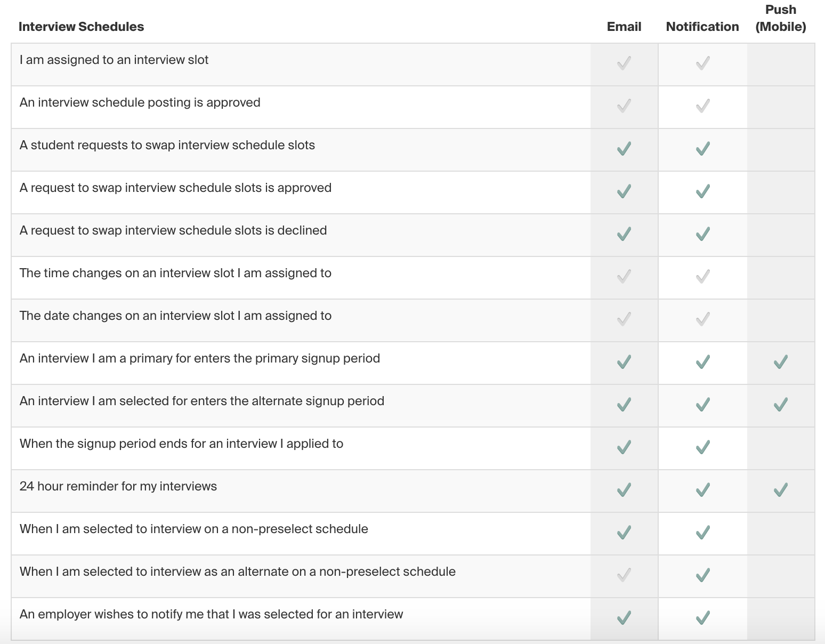
Task: Click the 'Email' column header
Action: tap(624, 27)
